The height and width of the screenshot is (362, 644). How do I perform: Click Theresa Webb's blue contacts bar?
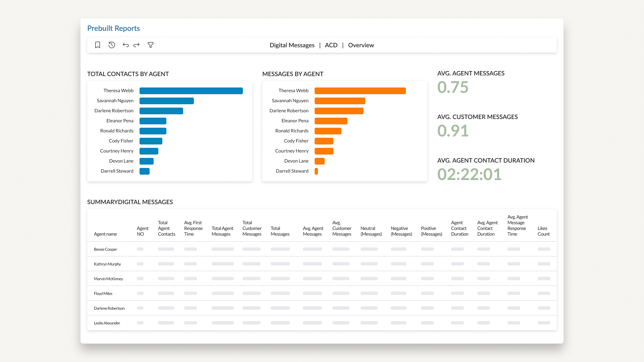[191, 91]
